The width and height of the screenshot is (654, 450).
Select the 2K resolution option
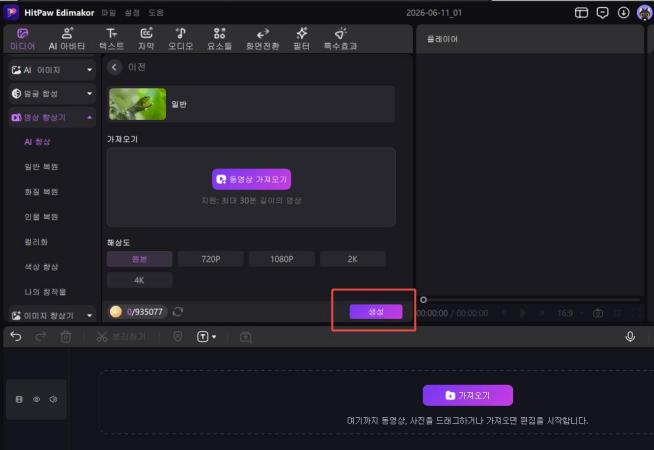(x=352, y=259)
